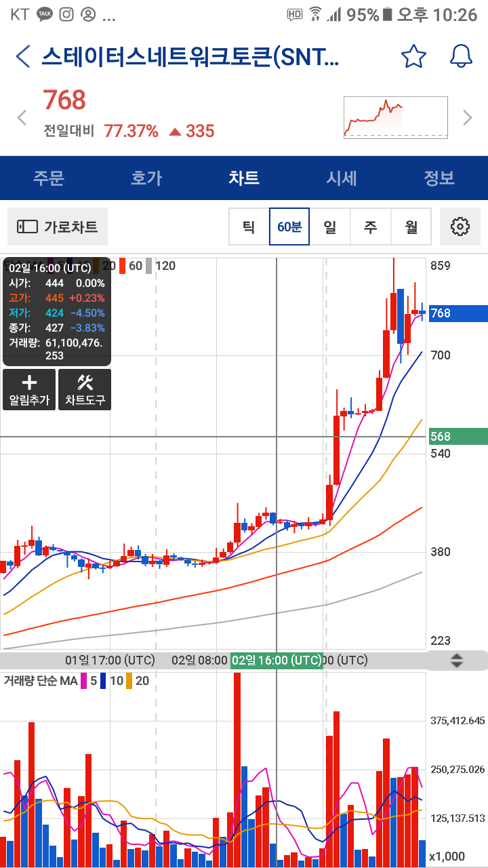Click the red 60 moving average swatch
The width and height of the screenshot is (488, 868).
(x=123, y=266)
